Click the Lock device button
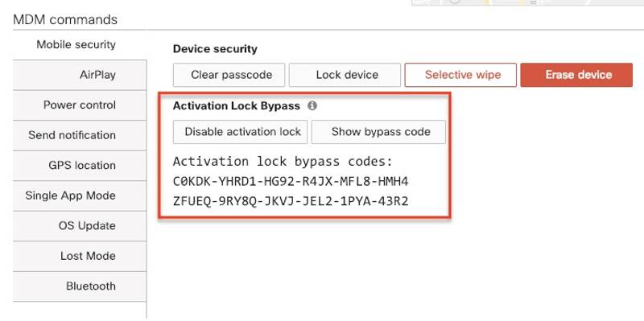644x321 pixels. tap(345, 75)
